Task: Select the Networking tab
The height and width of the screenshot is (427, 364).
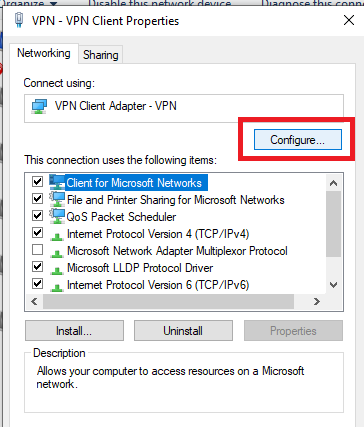Action: [44, 53]
